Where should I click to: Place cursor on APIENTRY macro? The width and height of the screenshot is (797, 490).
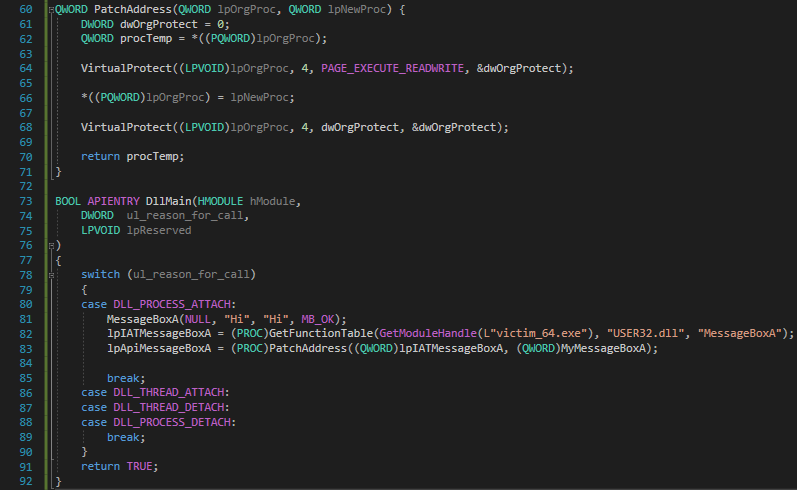pos(113,201)
